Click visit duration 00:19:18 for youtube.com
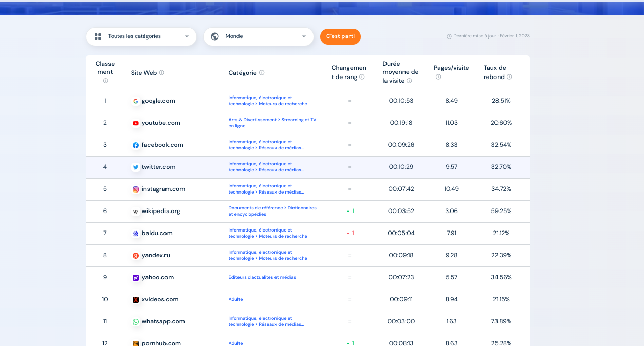 pos(401,123)
